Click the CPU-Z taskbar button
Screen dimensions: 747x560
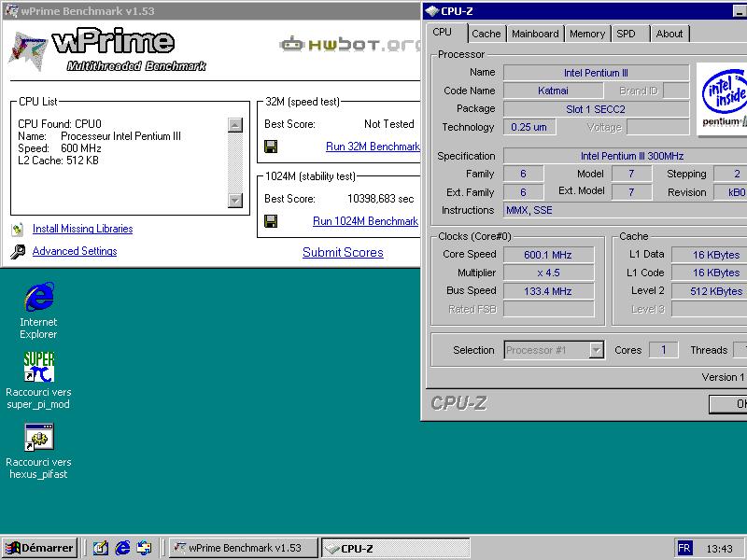(395, 548)
